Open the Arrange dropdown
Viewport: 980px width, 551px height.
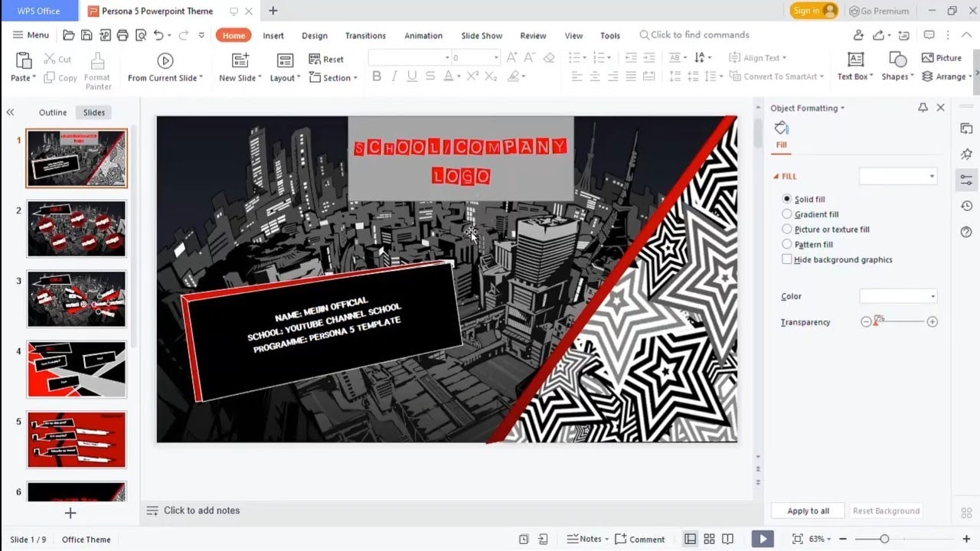click(946, 77)
